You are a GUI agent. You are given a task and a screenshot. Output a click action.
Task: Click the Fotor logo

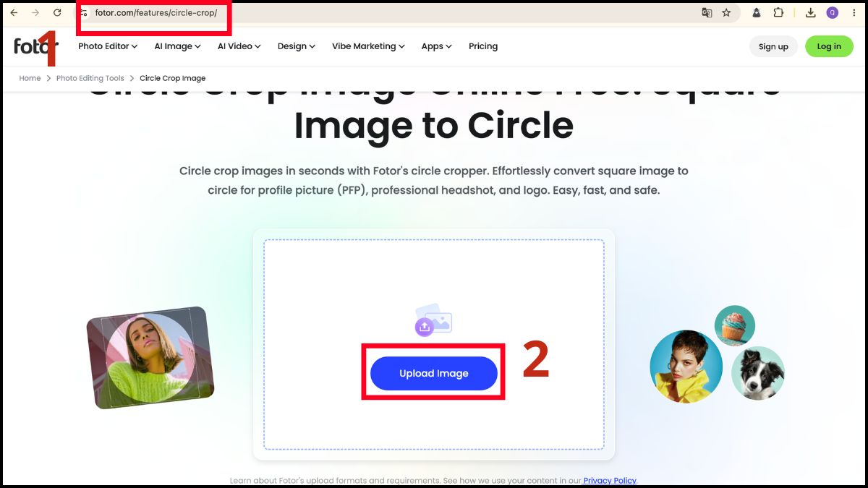[x=35, y=46]
